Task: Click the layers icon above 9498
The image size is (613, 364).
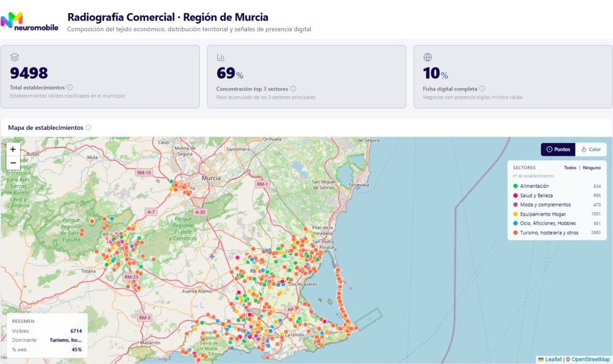Action: click(14, 57)
